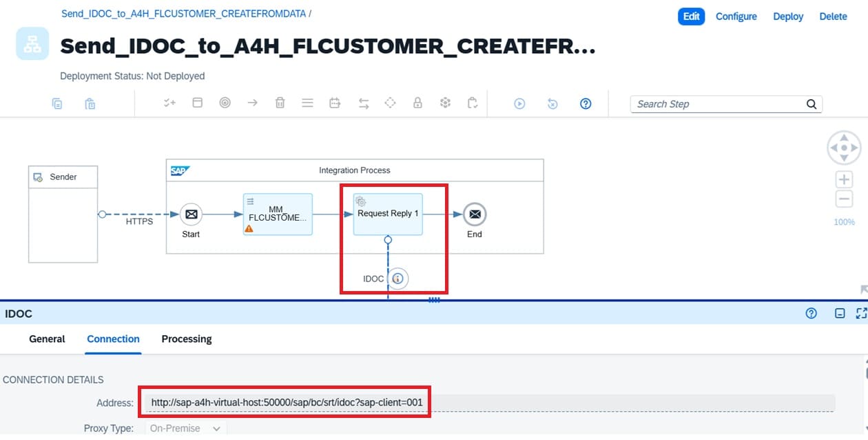Click the copy icon in the toolbar
Viewport: 868px width, 440px height.
pyautogui.click(x=57, y=103)
